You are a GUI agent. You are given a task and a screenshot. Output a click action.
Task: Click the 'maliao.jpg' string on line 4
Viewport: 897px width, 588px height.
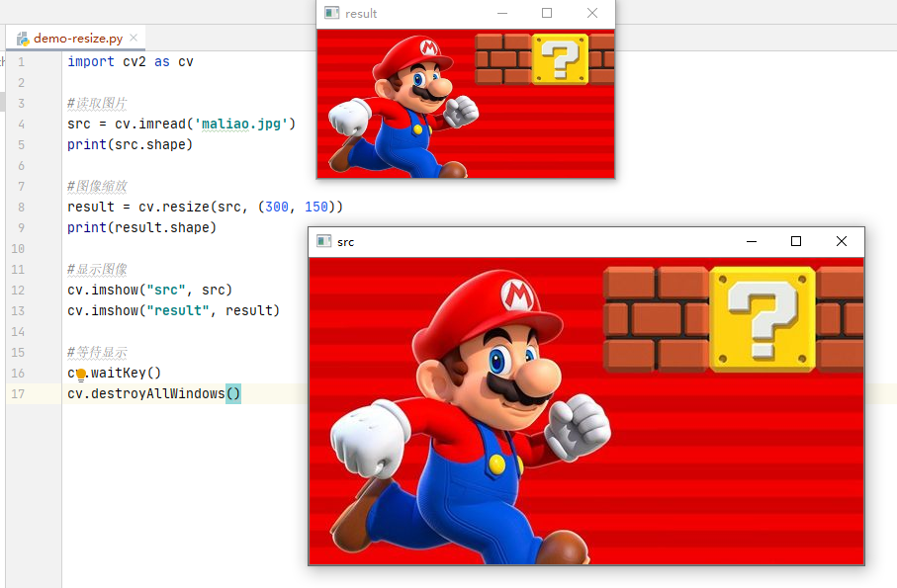tap(241, 124)
